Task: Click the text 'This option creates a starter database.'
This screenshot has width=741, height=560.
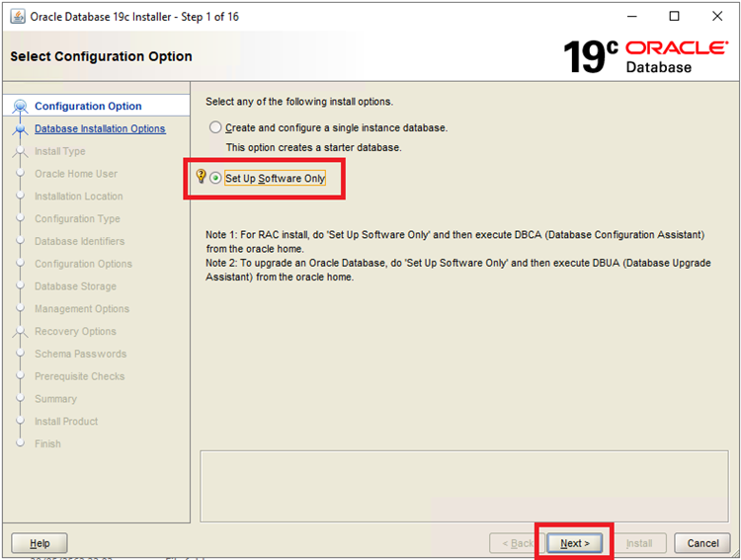Action: [314, 147]
